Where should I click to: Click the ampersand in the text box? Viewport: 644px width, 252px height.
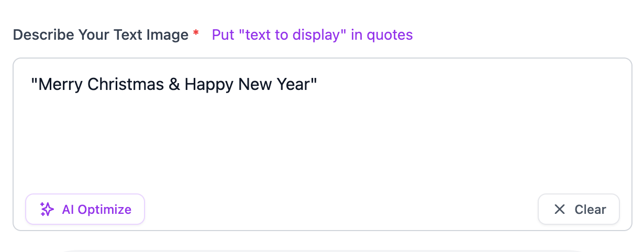click(x=174, y=85)
